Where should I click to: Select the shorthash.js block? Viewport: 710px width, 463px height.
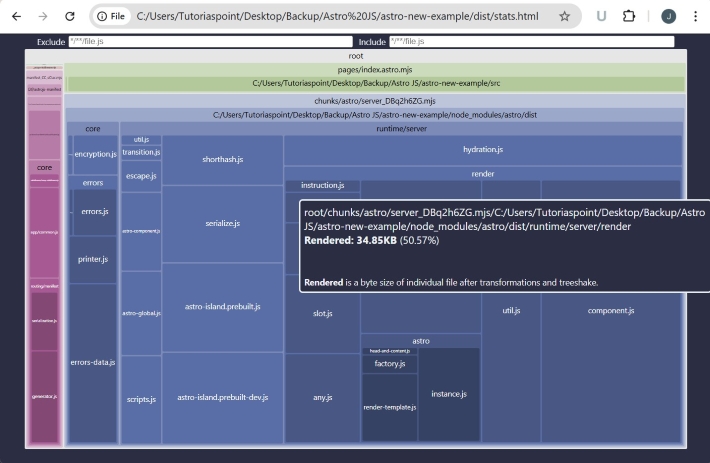point(223,159)
